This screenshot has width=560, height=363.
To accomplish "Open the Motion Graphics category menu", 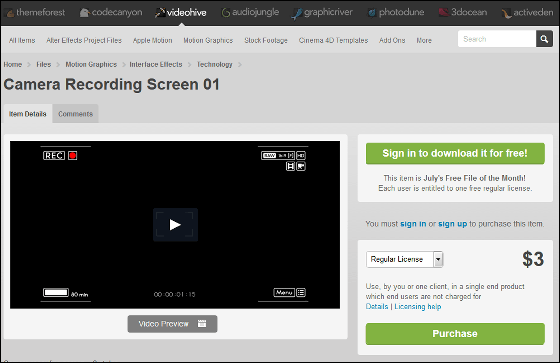I will 208,40.
